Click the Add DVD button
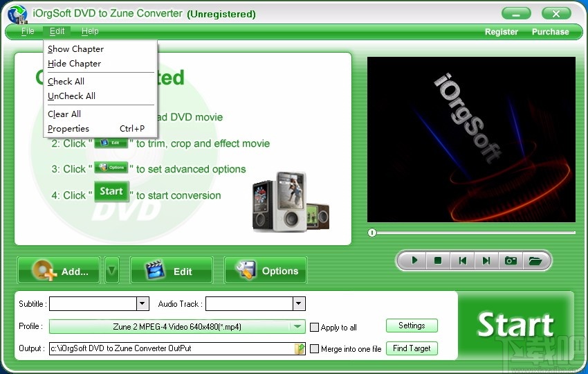The image size is (588, 374). point(59,270)
